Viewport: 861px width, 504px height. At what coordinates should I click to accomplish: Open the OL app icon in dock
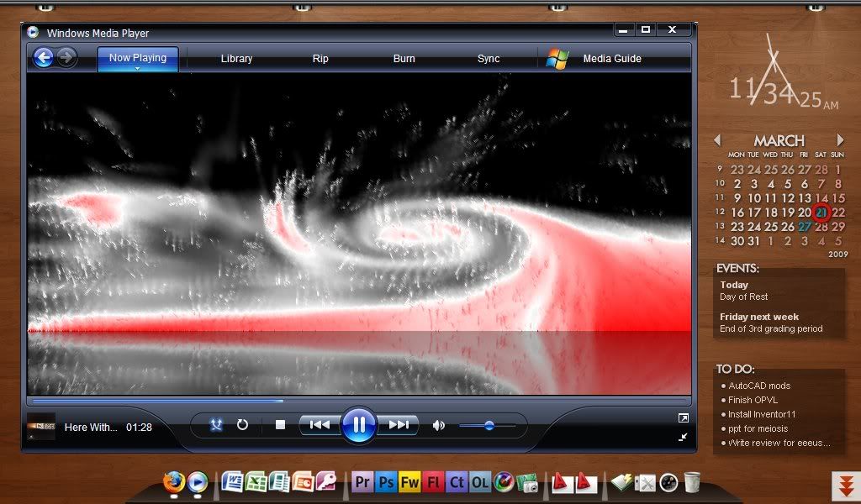point(480,482)
